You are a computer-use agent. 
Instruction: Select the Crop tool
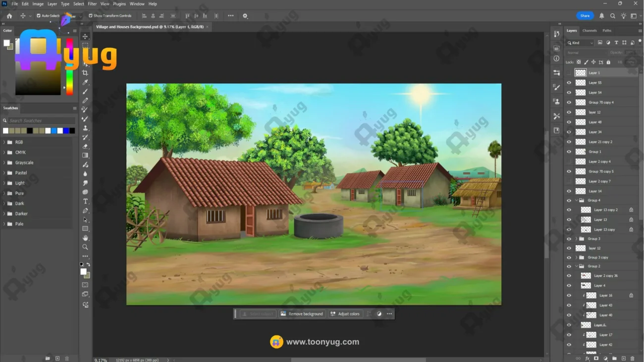point(85,73)
